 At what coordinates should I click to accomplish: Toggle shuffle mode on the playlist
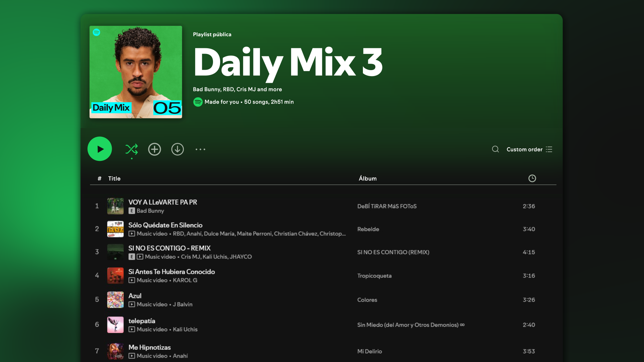(x=131, y=149)
